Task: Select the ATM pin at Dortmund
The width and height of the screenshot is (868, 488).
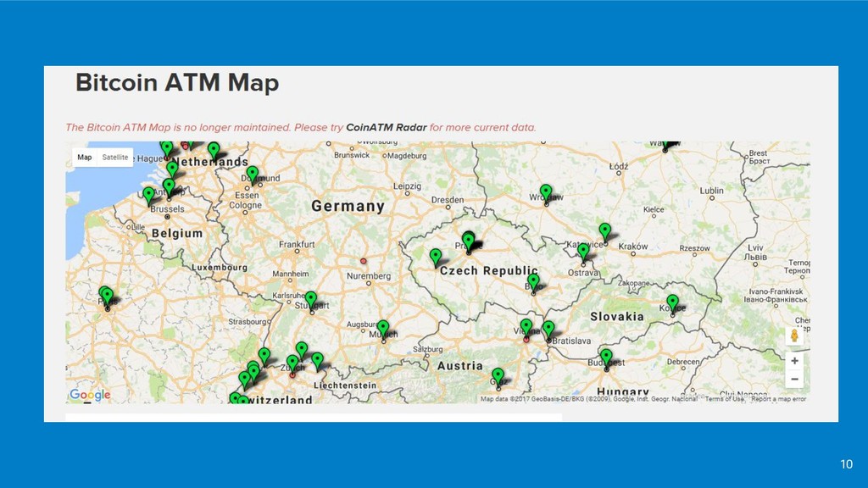Action: pyautogui.click(x=252, y=175)
